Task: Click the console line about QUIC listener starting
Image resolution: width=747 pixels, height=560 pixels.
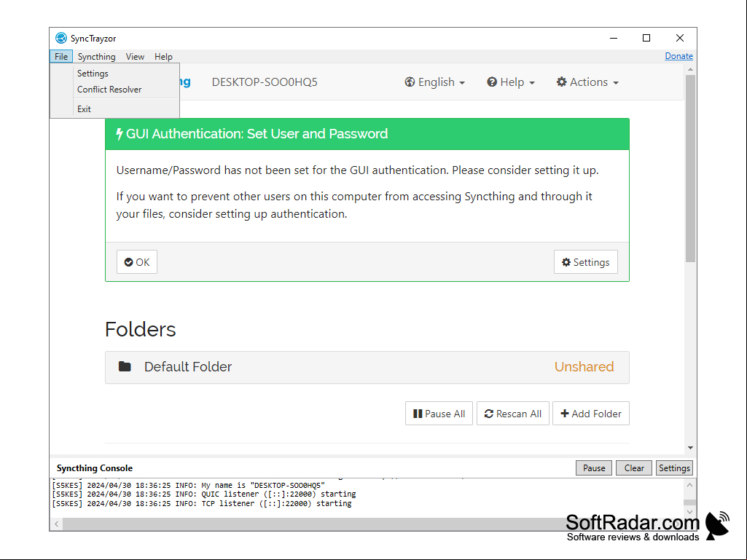Action: coord(204,494)
